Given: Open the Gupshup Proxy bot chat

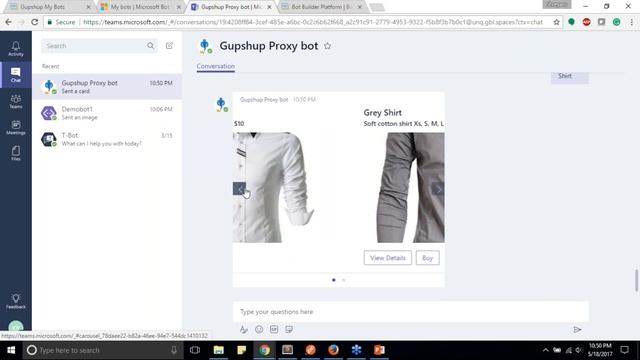Looking at the screenshot, I should pos(107,87).
